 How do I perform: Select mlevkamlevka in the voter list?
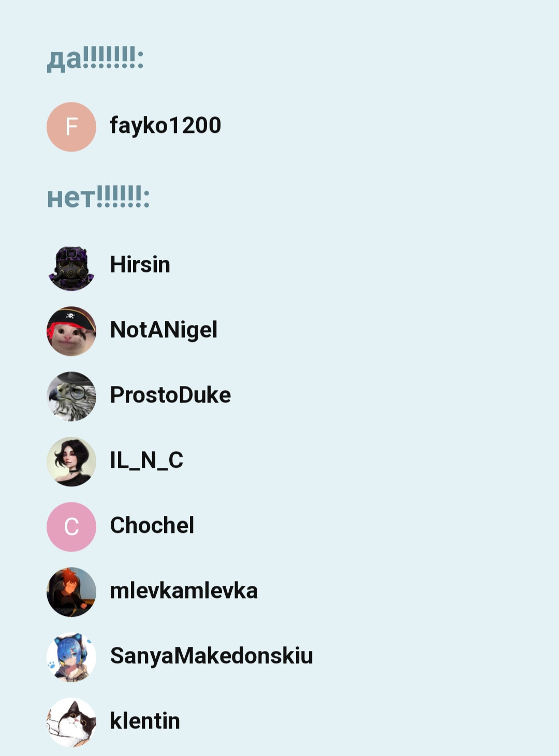[x=184, y=590]
